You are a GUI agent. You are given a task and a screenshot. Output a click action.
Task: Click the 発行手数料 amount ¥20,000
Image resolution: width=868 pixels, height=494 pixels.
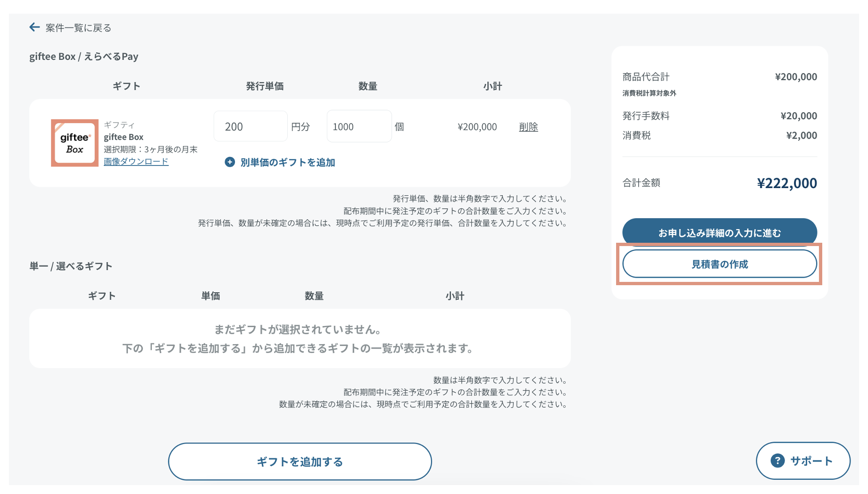[x=798, y=116]
